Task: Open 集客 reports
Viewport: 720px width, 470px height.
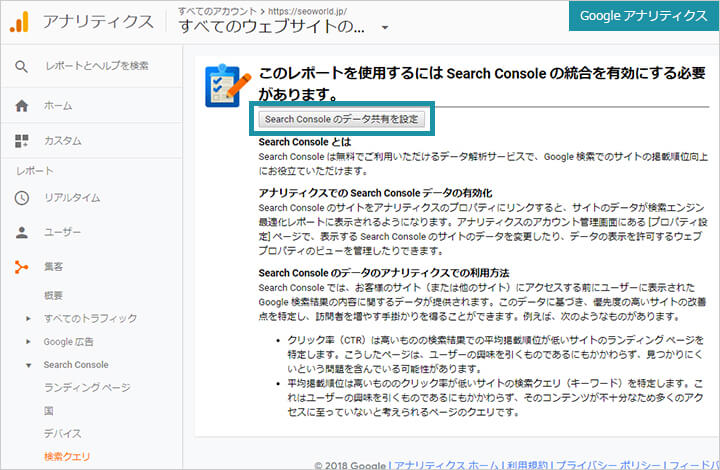Action: coord(53,267)
